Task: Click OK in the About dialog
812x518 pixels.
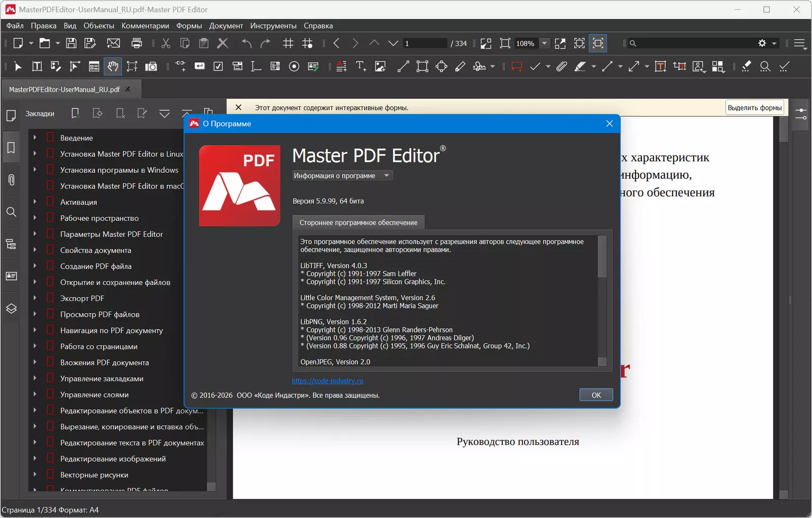Action: pos(596,395)
